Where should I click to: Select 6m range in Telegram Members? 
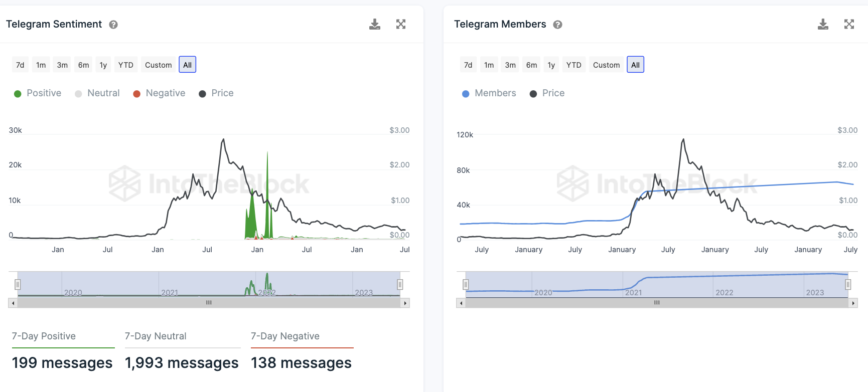532,65
